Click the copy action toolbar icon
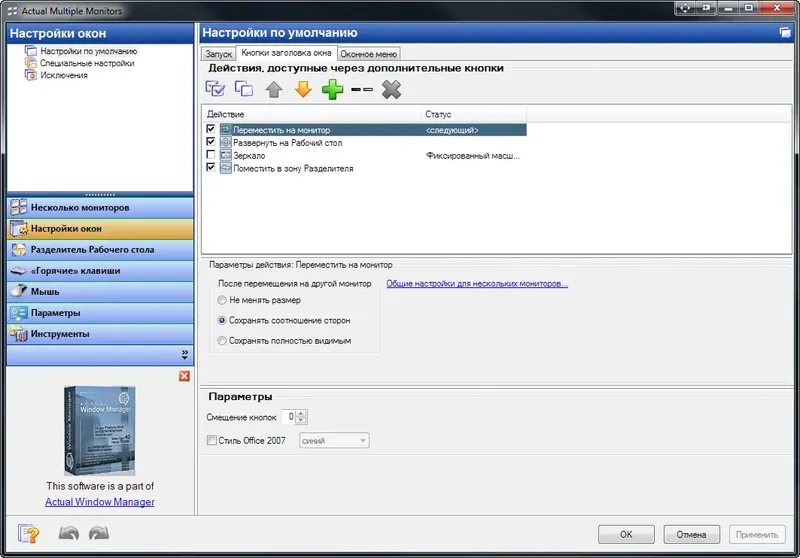 [244, 89]
